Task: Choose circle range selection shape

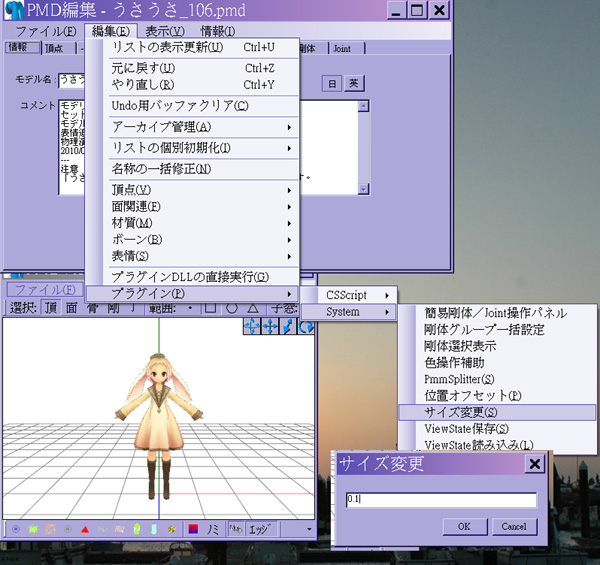Action: (x=232, y=308)
